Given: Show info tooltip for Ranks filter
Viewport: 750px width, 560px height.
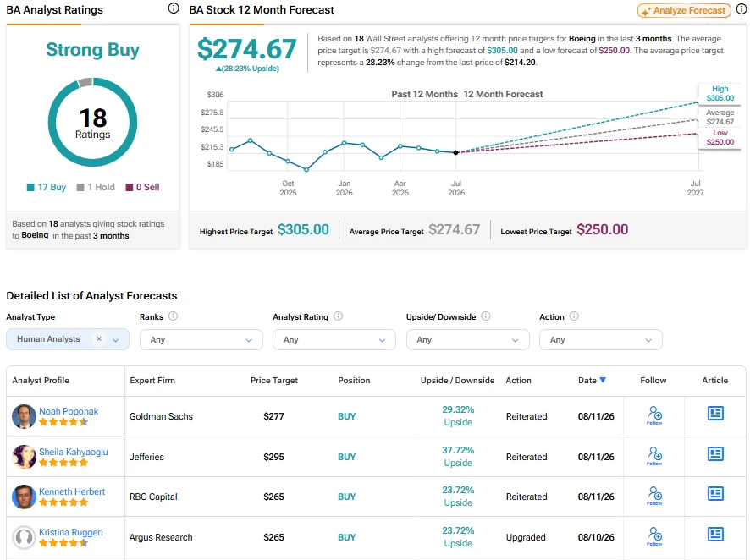Looking at the screenshot, I should 174,316.
